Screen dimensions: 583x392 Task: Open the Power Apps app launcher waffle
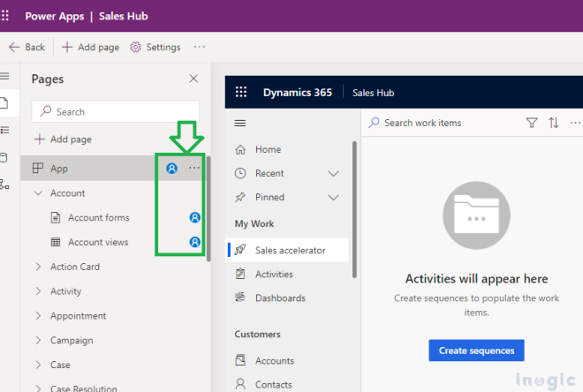coord(7,16)
